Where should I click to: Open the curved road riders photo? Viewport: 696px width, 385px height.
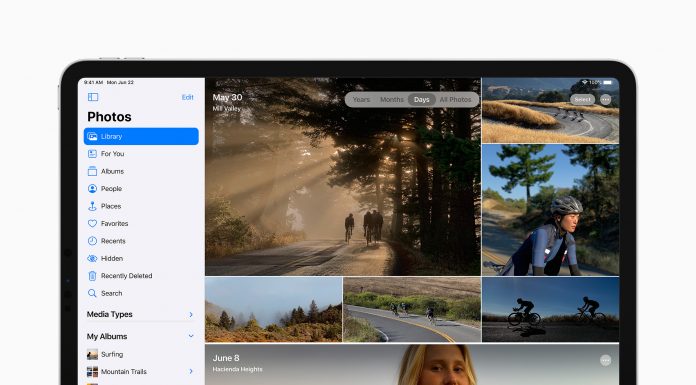(412, 310)
